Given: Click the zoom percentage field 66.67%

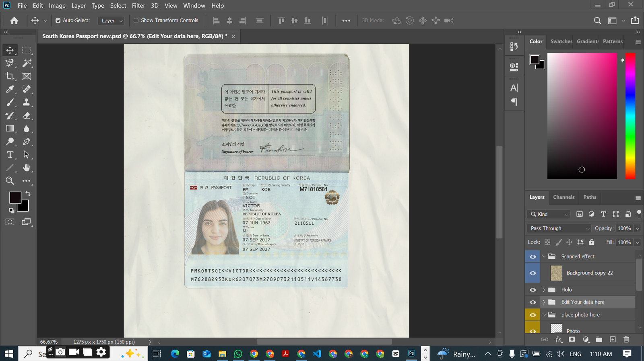Looking at the screenshot, I should coord(49,342).
